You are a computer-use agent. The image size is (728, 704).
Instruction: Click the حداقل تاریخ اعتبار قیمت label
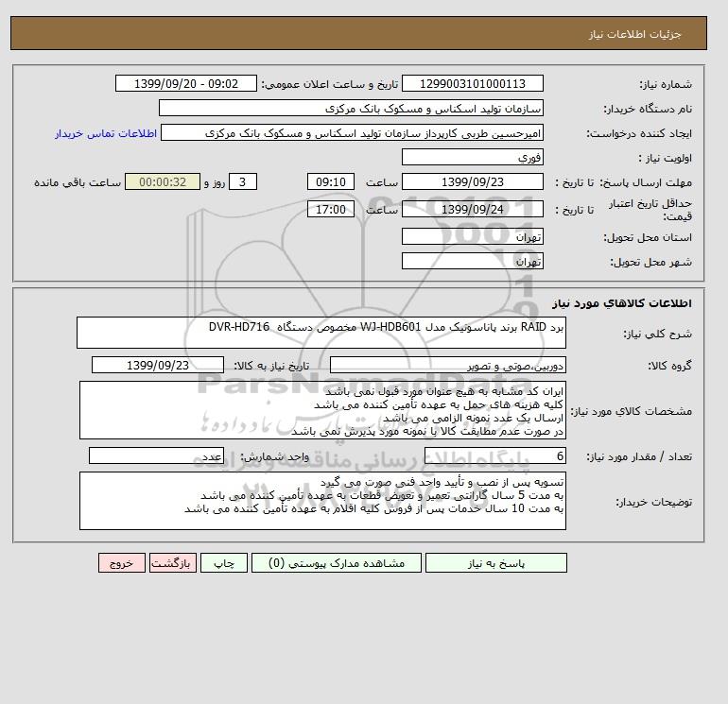coord(650,210)
